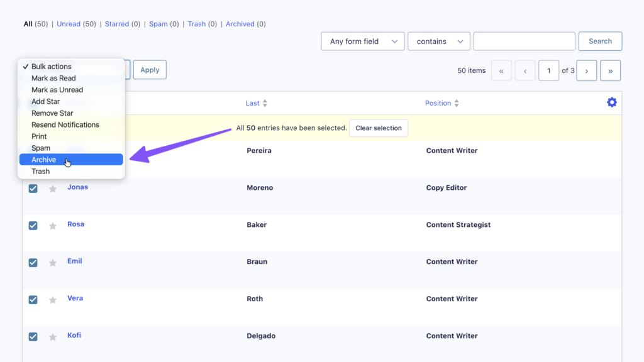The width and height of the screenshot is (644, 362).
Task: Choose Add Star bulk action
Action: [x=71, y=101]
